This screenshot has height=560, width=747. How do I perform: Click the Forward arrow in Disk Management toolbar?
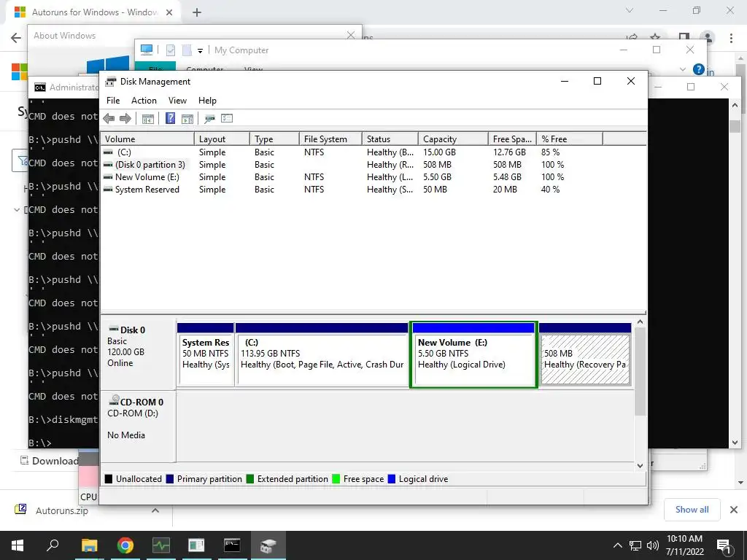pos(125,119)
